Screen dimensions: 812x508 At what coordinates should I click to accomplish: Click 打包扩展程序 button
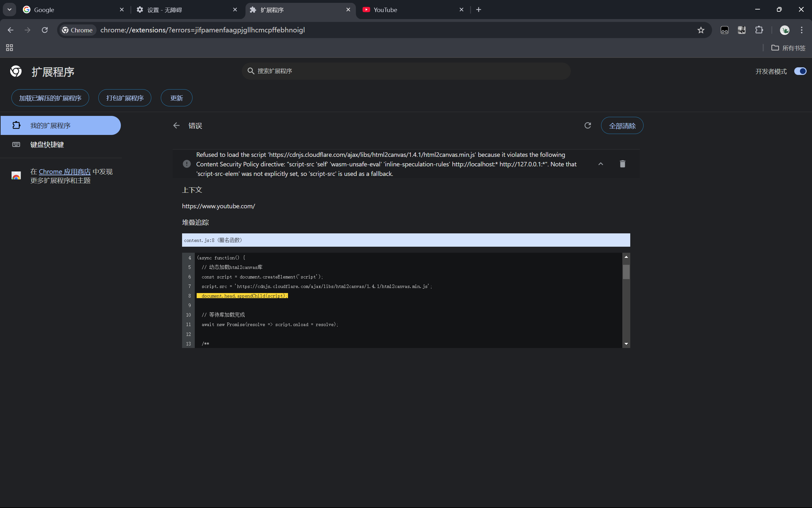(x=125, y=98)
